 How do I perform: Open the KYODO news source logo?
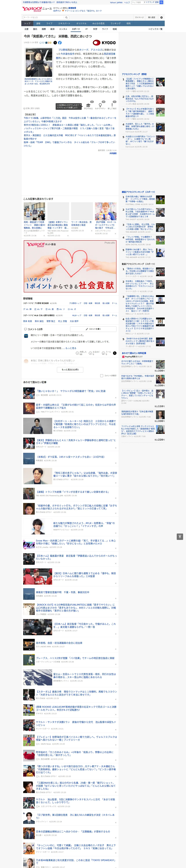coord(104,43)
